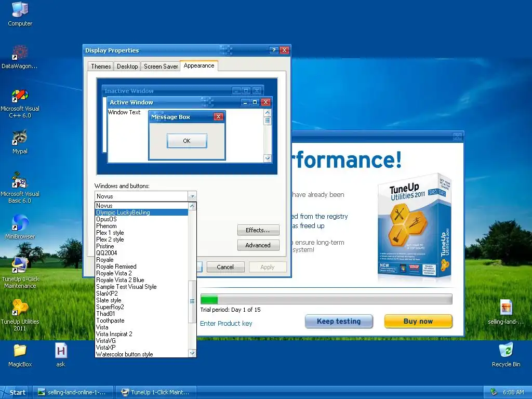Choose VistaVG from the list

point(141,341)
